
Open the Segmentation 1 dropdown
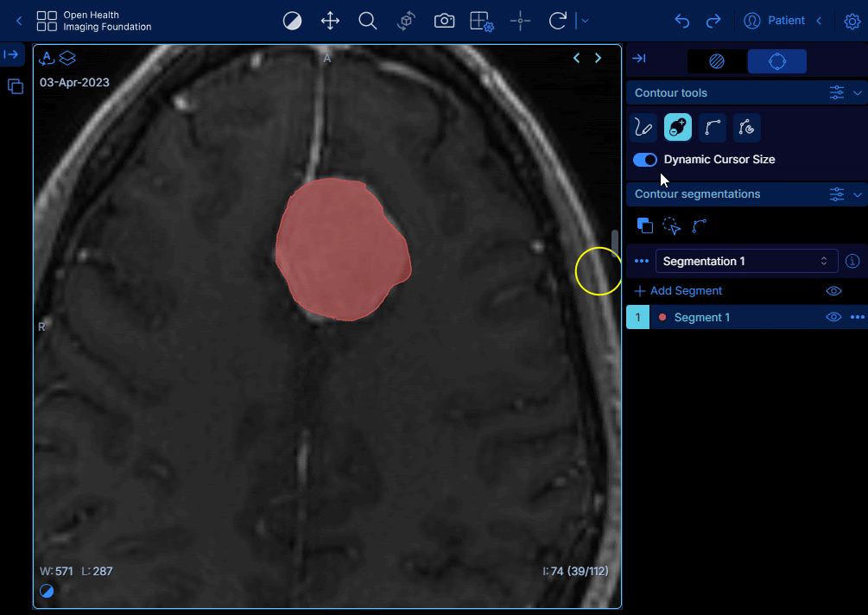746,261
